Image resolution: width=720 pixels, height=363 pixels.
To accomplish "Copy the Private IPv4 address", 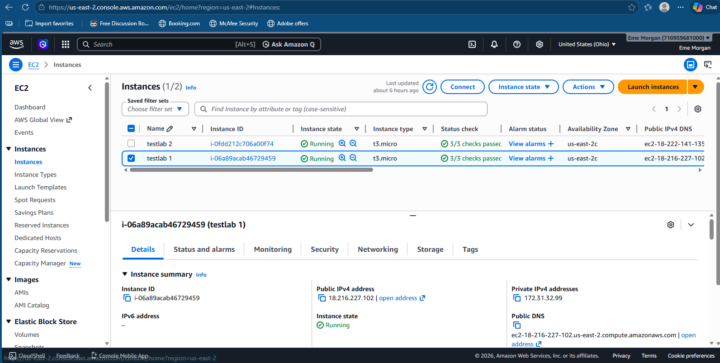I will 517,298.
